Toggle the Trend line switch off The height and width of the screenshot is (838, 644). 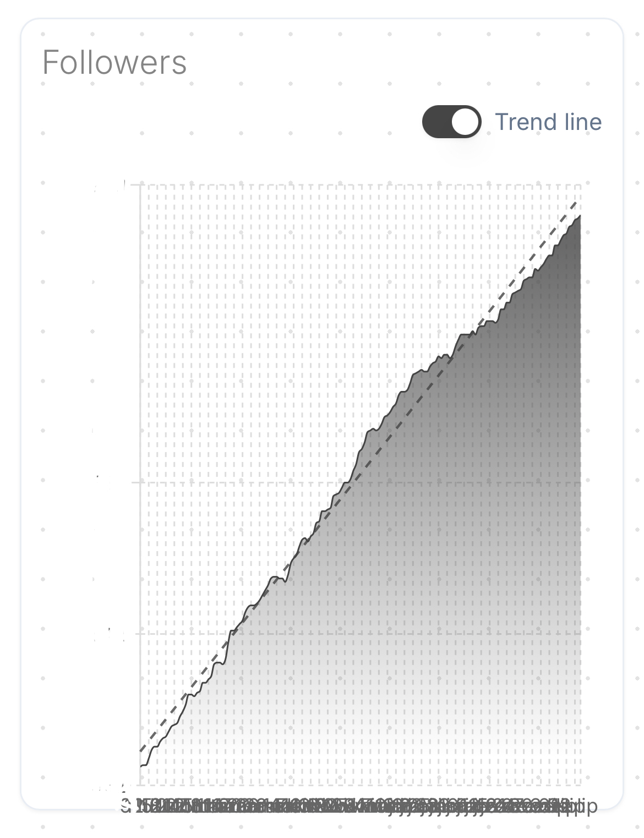[451, 122]
